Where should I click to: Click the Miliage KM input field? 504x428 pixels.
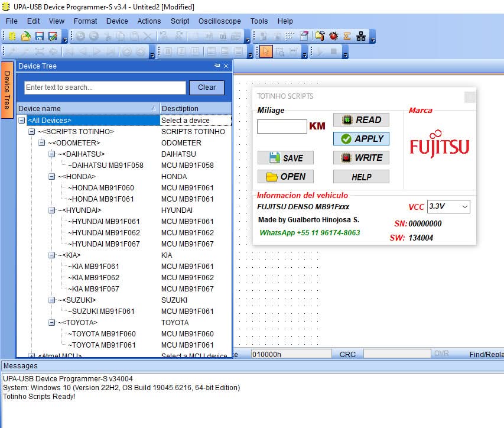pos(282,127)
